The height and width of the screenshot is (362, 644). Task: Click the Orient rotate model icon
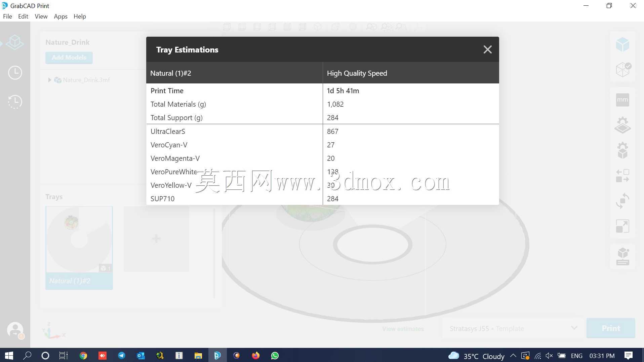click(622, 201)
